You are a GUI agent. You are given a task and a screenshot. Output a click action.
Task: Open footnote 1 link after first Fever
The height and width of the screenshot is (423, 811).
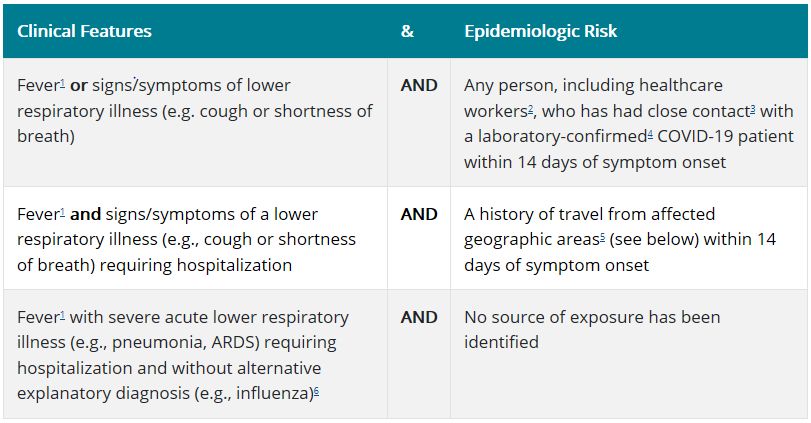(63, 82)
